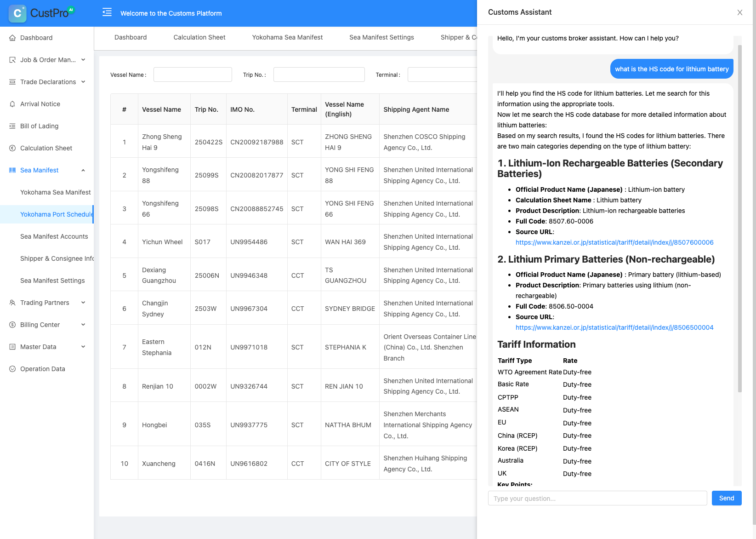The image size is (756, 539).
Task: Select Yokohama Port Schedule in the sidebar
Action: (x=56, y=214)
